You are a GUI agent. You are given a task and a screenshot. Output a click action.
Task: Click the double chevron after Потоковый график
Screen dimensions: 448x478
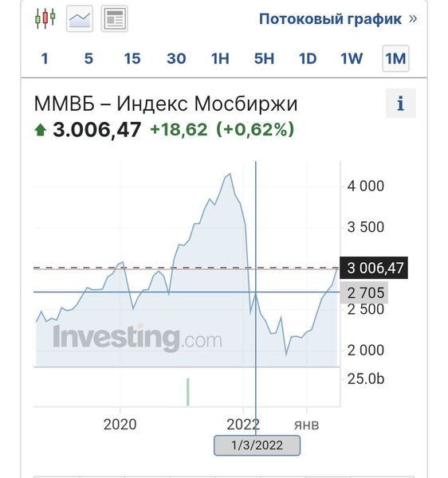[x=413, y=18]
